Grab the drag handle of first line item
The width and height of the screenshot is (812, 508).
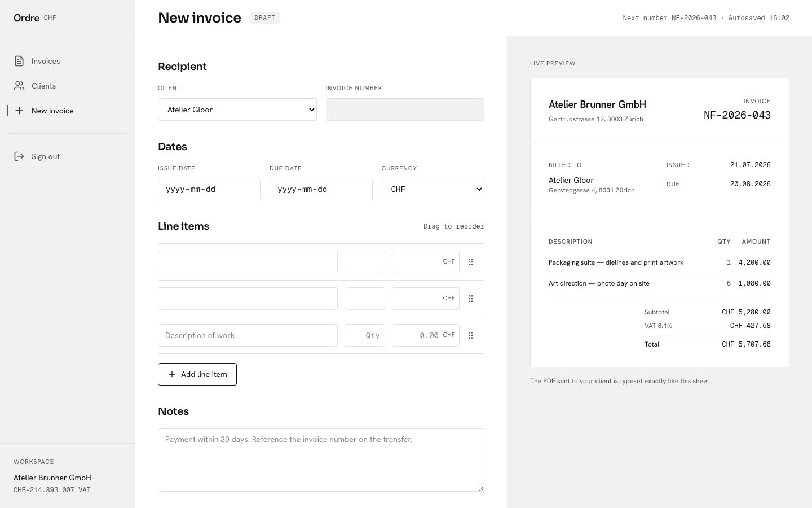pyautogui.click(x=471, y=262)
